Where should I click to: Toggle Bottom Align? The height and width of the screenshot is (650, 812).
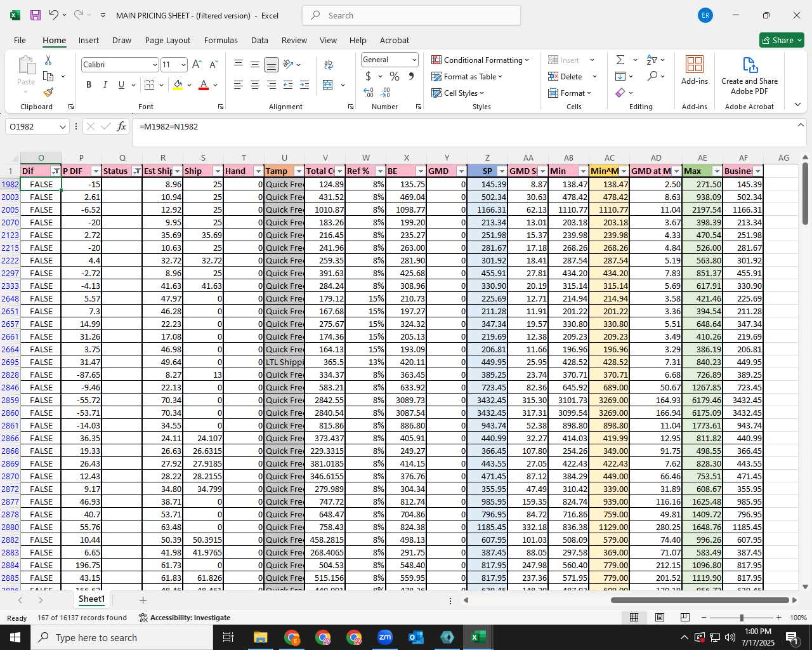click(272, 65)
